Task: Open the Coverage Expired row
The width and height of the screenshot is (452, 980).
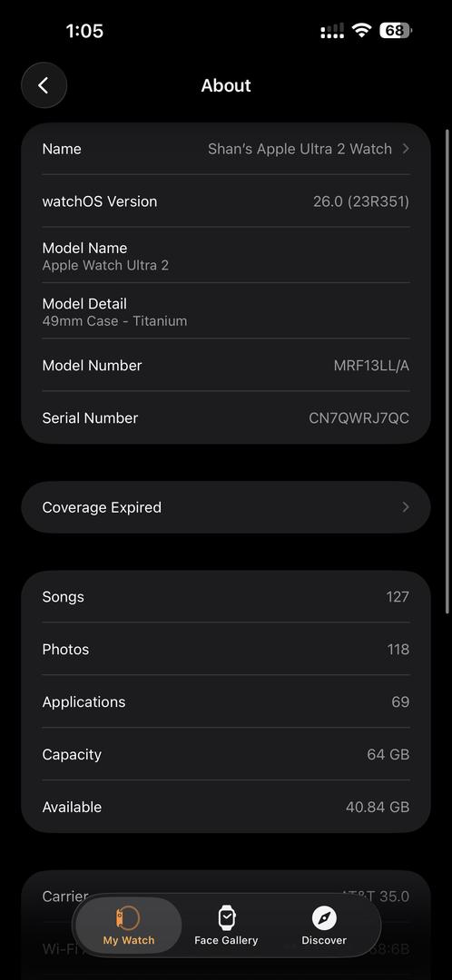Action: [x=226, y=507]
